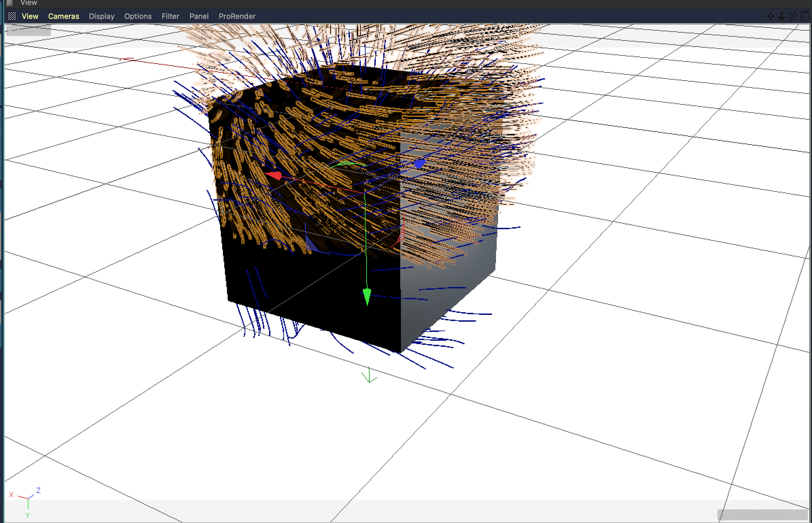Open the ProRender menu
The width and height of the screenshot is (812, 523).
[x=237, y=16]
